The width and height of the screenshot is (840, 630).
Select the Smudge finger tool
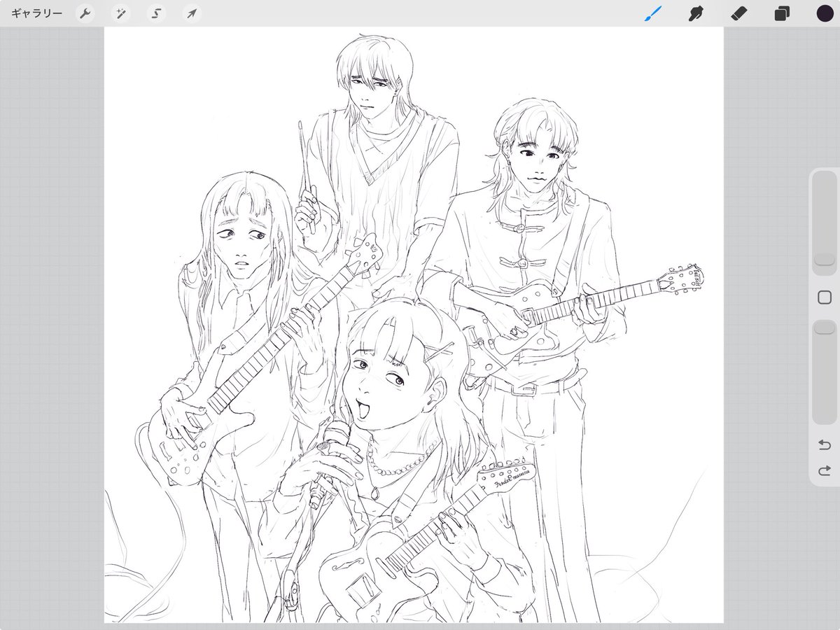696,13
